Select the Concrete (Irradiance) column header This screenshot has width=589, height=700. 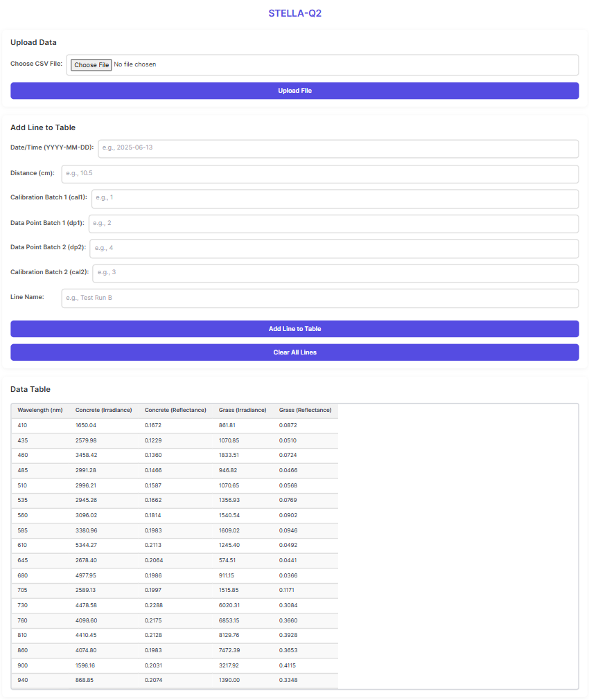(x=103, y=411)
